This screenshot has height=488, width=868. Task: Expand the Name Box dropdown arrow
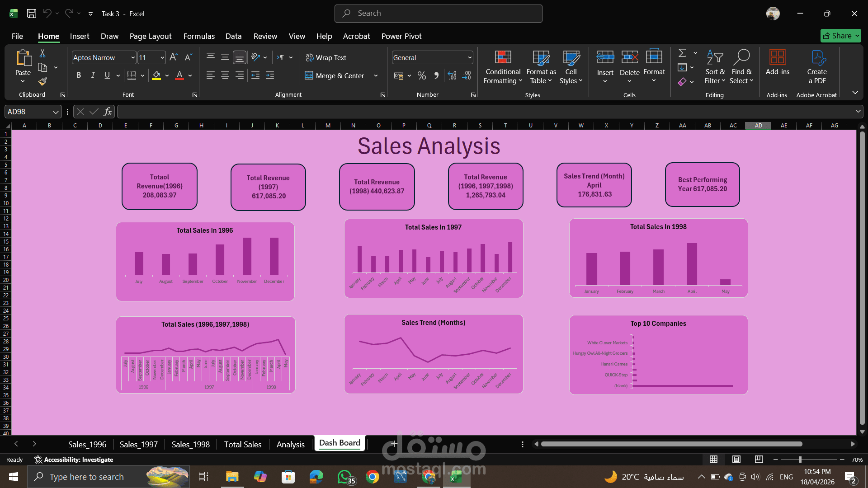click(x=56, y=112)
